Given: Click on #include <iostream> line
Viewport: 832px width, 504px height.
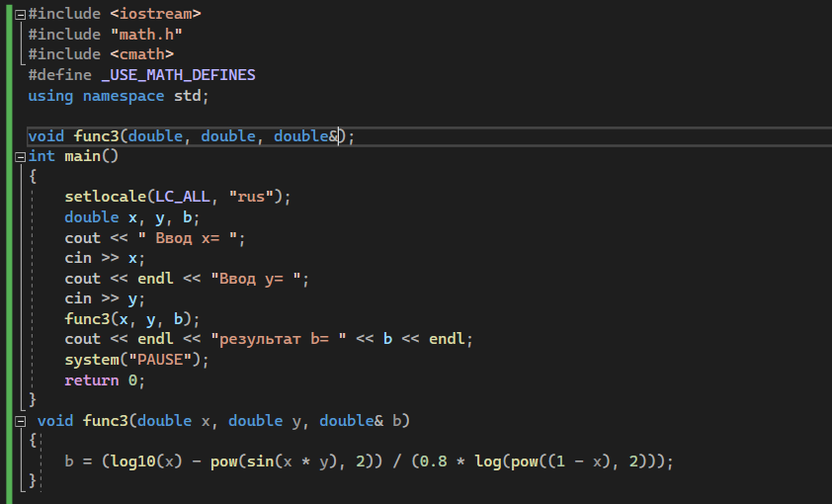Looking at the screenshot, I should pyautogui.click(x=115, y=14).
